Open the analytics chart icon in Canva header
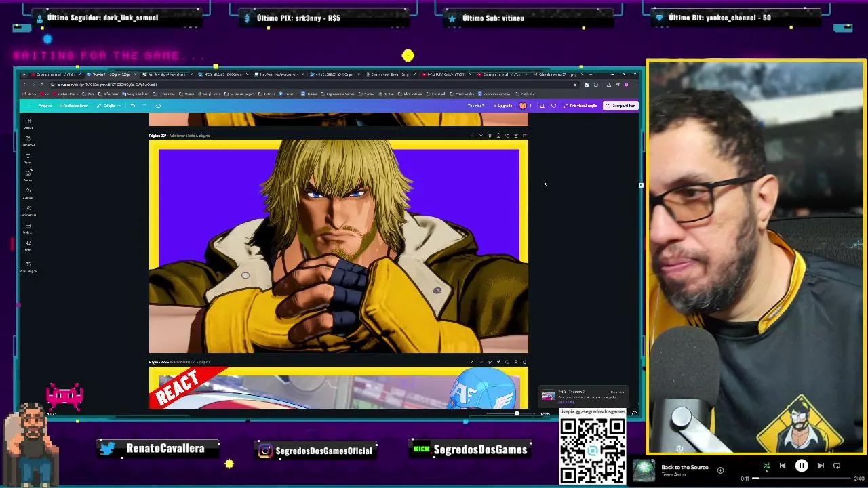The width and height of the screenshot is (868, 488). 542,106
